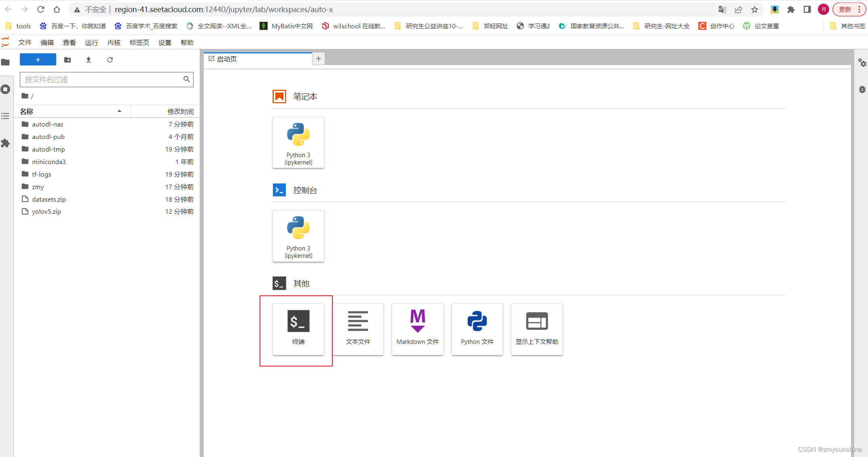Click the upload files icon
868x457 pixels.
click(89, 60)
